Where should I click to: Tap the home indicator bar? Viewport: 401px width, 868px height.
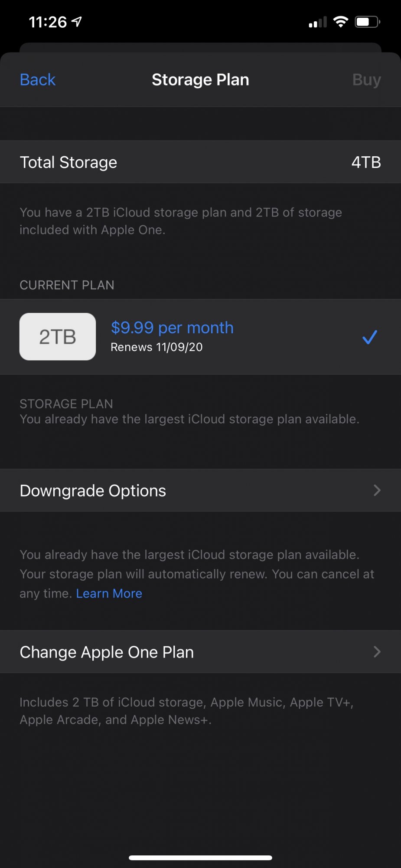coord(200,858)
